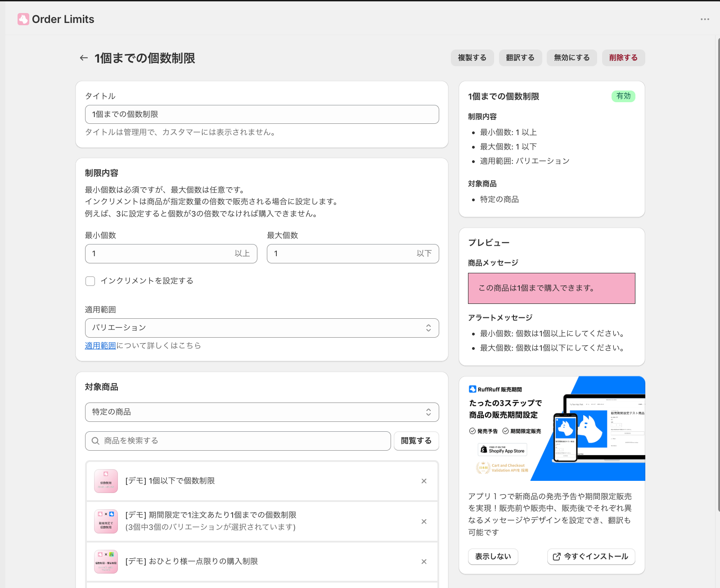Click the magnifier icon in product search
Screen dimensions: 720x588
point(95,441)
